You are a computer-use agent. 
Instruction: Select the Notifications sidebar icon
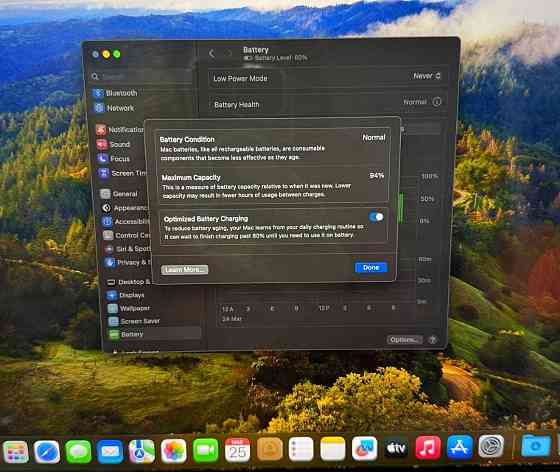coord(101,130)
